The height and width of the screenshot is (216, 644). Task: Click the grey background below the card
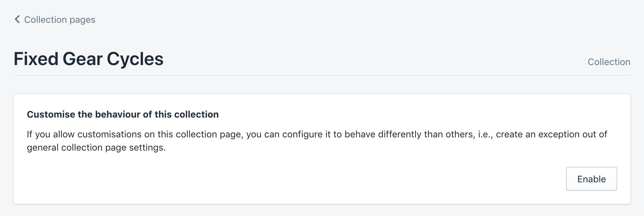click(x=322, y=210)
